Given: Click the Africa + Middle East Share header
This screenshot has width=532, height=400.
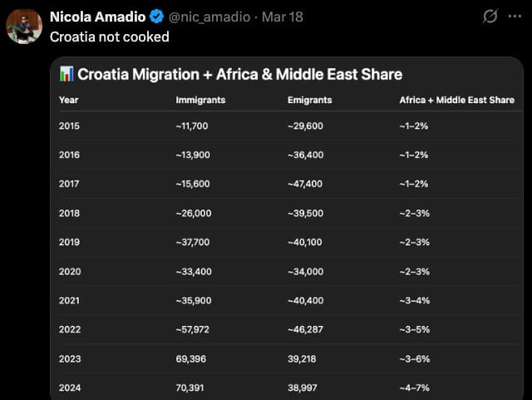Looking at the screenshot, I should point(456,100).
